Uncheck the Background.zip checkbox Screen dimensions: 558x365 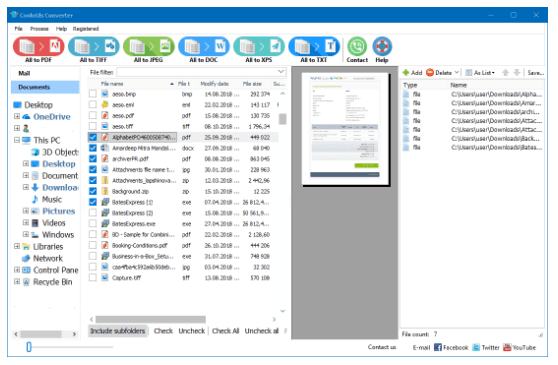[93, 191]
